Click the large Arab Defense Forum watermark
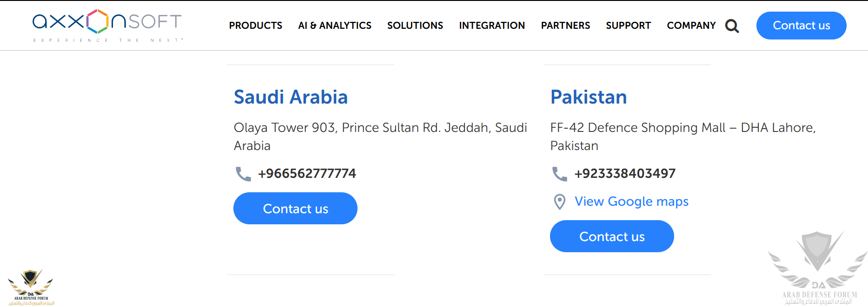Image resolution: width=868 pixels, height=307 pixels. point(818,268)
